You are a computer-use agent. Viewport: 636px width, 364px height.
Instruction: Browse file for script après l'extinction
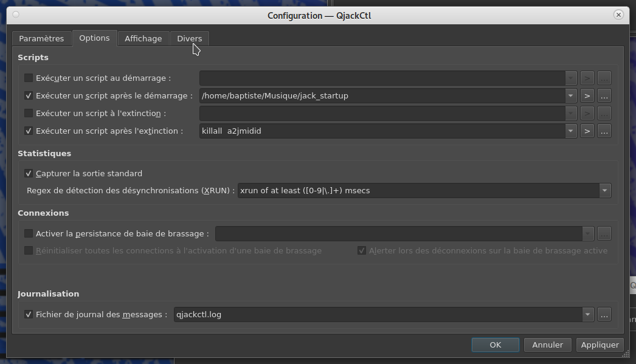tap(604, 131)
